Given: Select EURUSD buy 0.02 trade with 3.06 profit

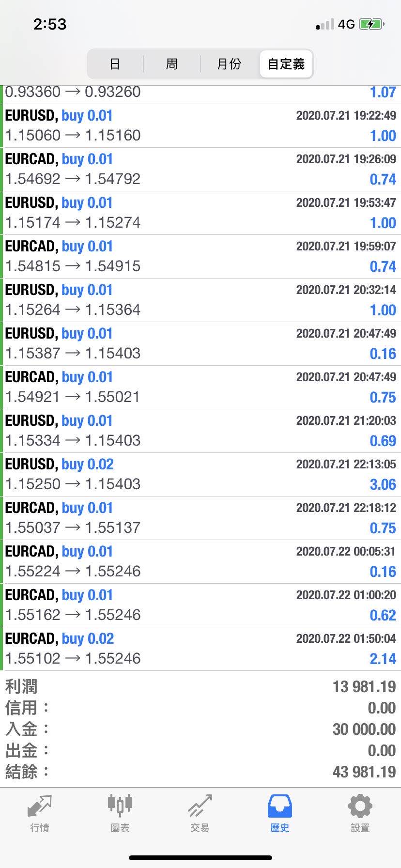Looking at the screenshot, I should [x=200, y=475].
